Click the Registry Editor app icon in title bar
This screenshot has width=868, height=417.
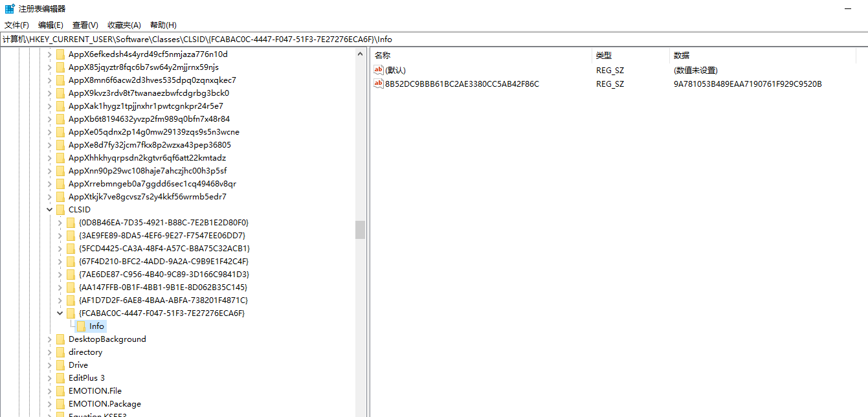point(10,9)
